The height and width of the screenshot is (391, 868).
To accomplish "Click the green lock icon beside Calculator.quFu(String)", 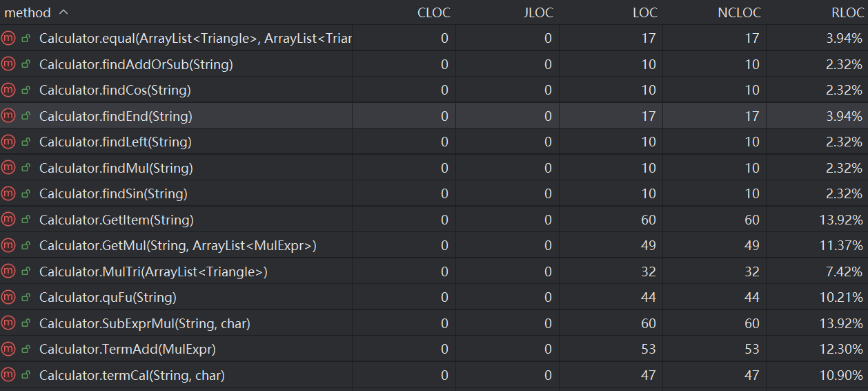I will tap(26, 297).
